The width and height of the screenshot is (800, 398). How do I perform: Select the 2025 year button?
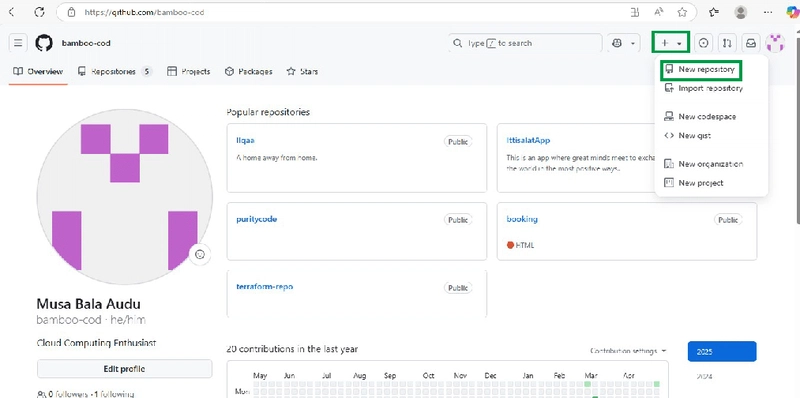coord(722,352)
